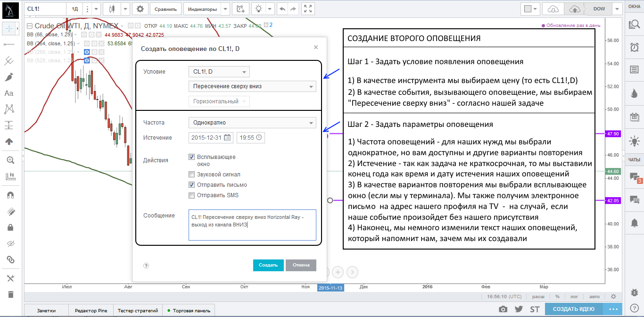Screen dimensions: 644x317
Task: Open the alerts alarm clock panel
Action: coord(634,47)
